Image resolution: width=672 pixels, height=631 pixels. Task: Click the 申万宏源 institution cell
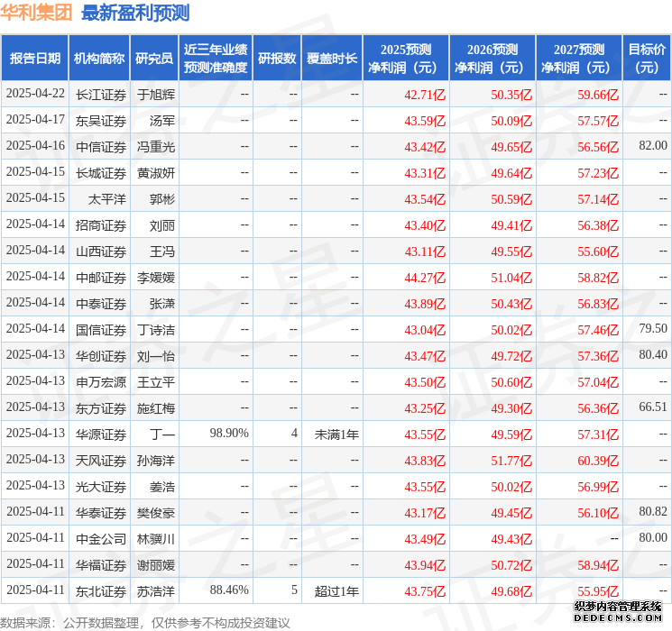pos(101,382)
